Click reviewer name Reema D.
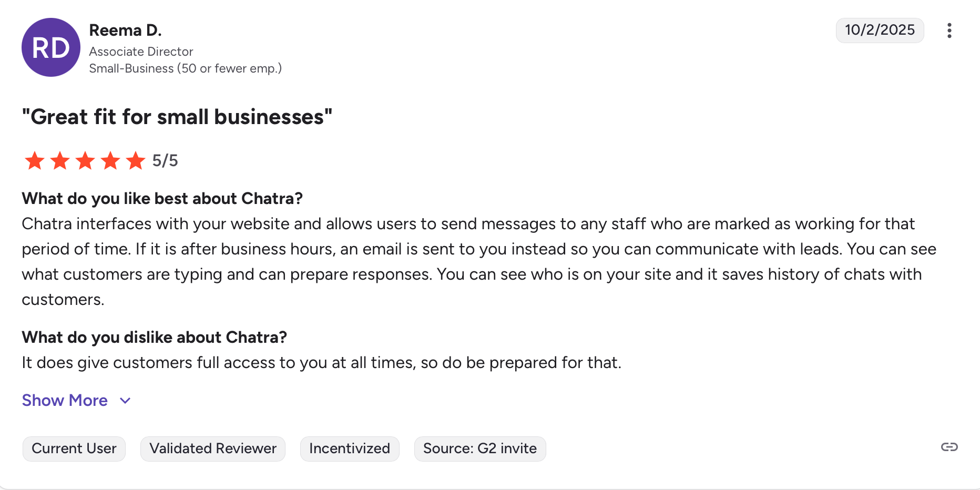This screenshot has width=980, height=490. point(125,30)
